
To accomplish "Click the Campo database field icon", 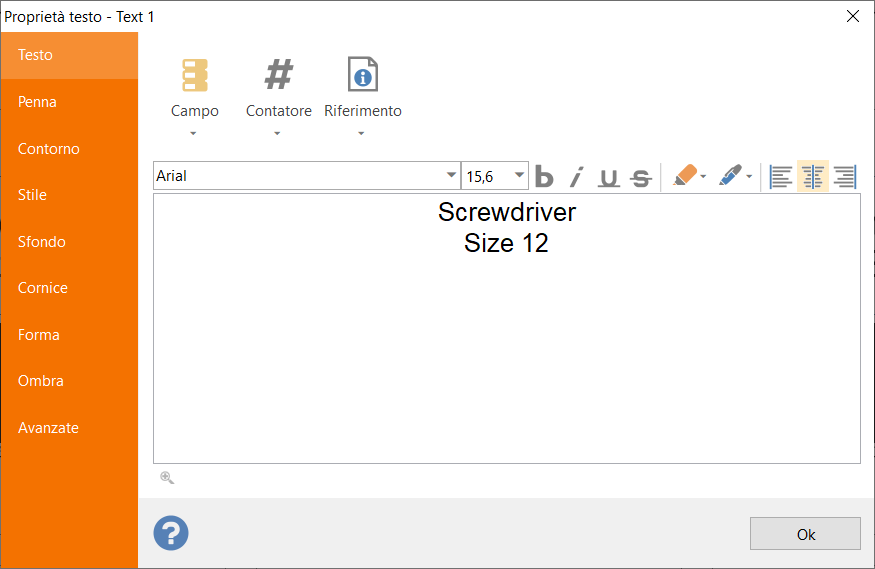I will 195,75.
